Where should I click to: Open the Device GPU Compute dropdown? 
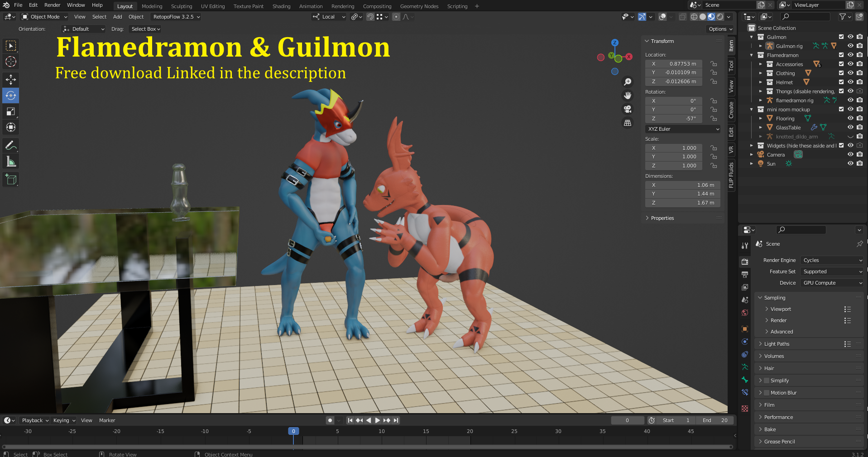[832, 283]
